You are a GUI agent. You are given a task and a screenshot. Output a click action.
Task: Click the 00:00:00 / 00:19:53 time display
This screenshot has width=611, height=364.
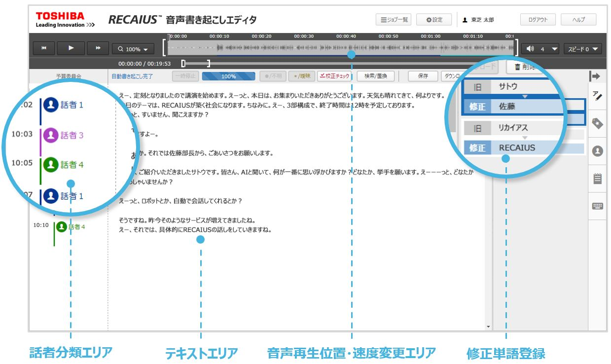[144, 64]
